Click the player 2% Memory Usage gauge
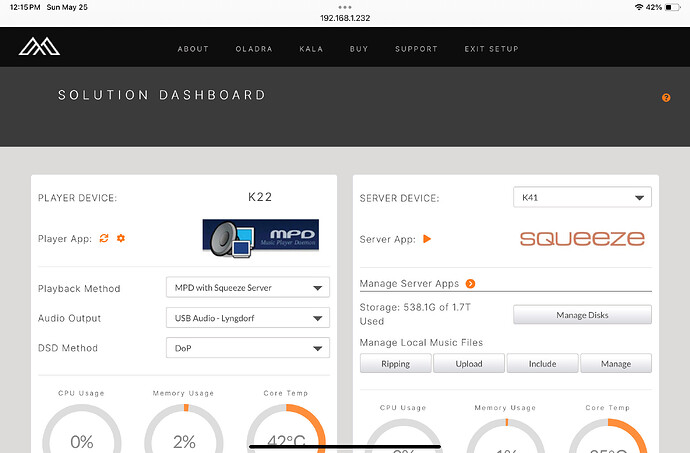Screen dimensions: 690x453 [184, 428]
